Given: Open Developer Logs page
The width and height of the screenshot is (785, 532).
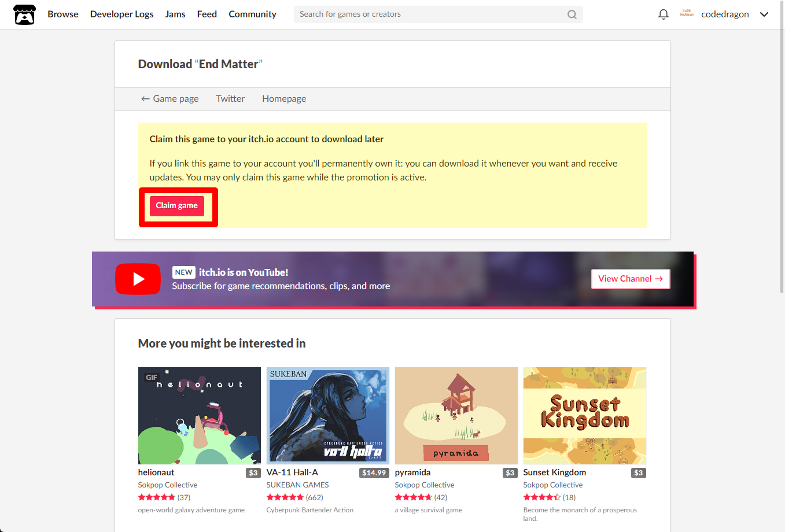Looking at the screenshot, I should 122,14.
